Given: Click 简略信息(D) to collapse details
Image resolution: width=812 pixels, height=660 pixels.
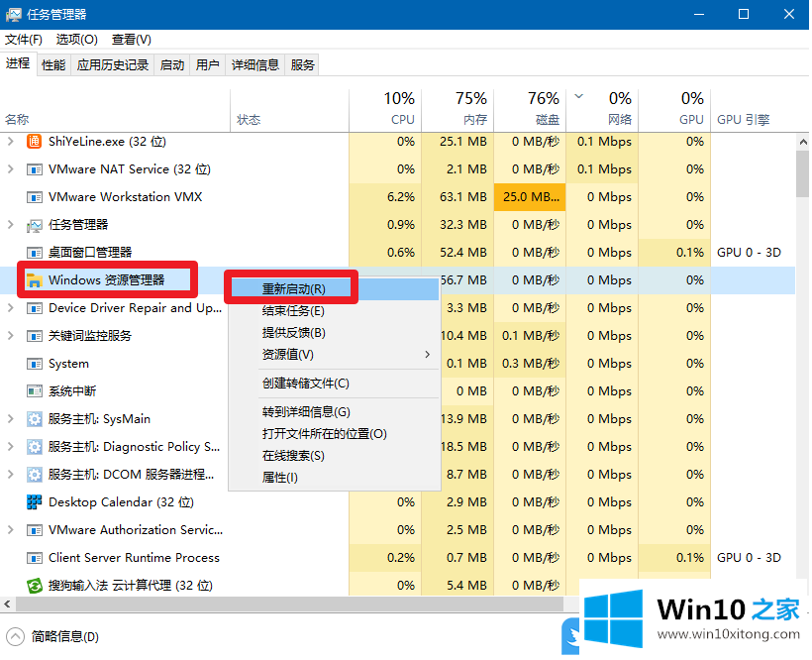Looking at the screenshot, I should (x=64, y=636).
